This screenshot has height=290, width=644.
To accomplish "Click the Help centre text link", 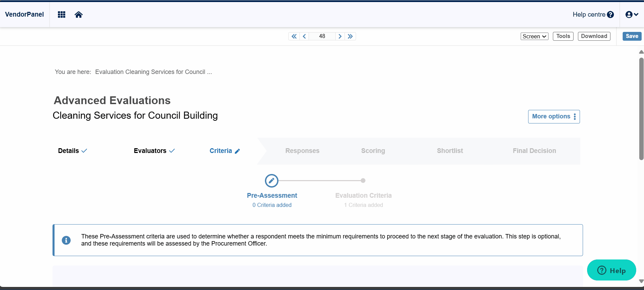I will [589, 15].
